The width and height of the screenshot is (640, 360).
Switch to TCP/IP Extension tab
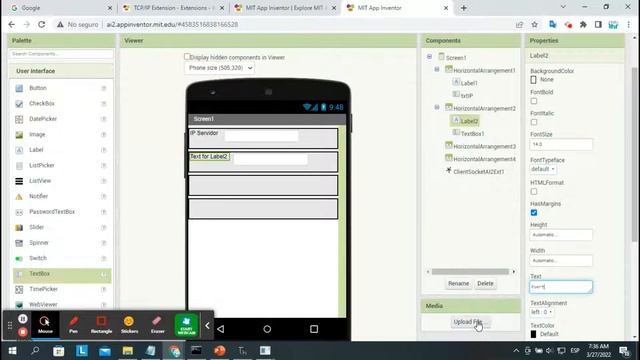pos(174,8)
